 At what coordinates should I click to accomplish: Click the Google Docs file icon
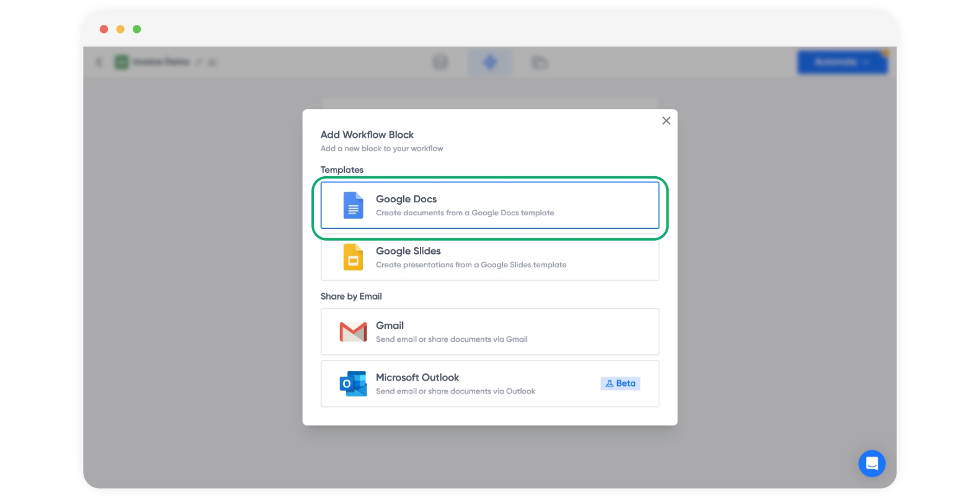(353, 205)
